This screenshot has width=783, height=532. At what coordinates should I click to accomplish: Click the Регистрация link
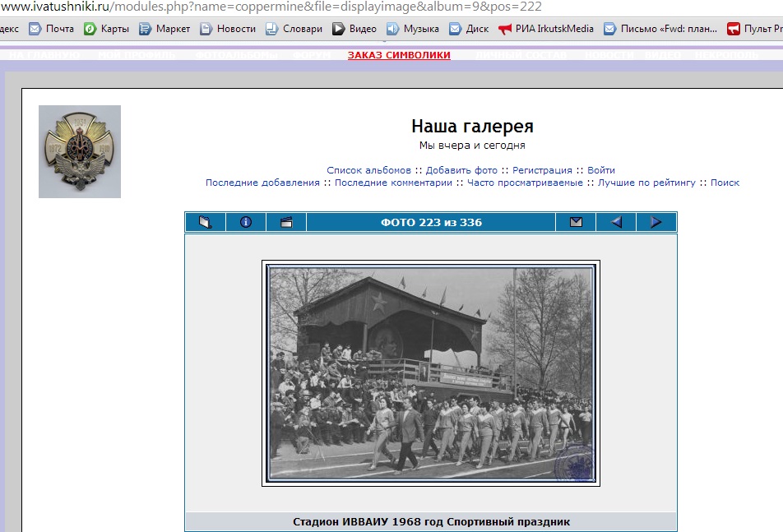[x=534, y=169]
